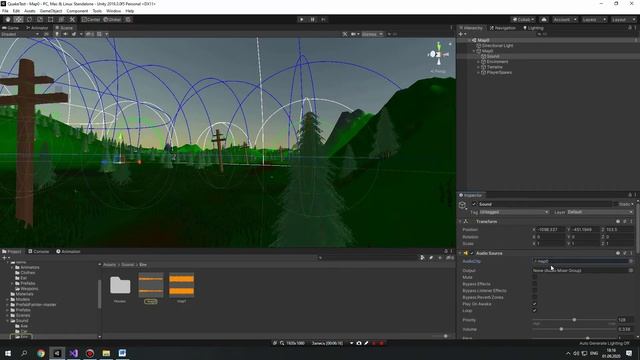The image size is (640, 360).
Task: Open Visual Studio from the taskbar
Action: 73,353
